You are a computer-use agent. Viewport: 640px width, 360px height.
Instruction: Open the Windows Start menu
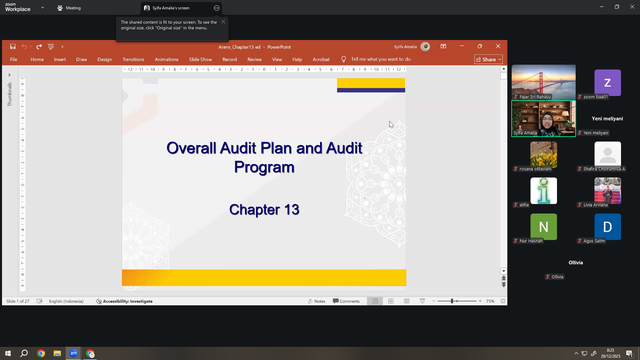click(8, 353)
